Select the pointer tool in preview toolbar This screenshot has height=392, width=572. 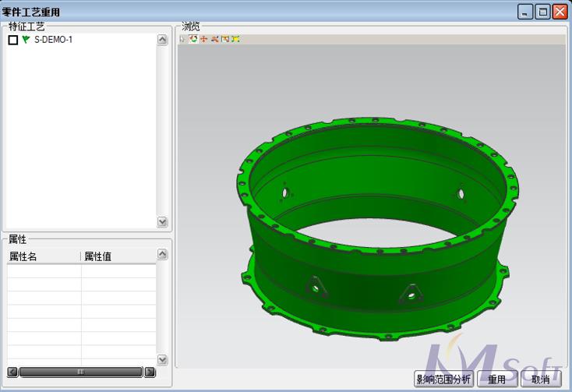pyautogui.click(x=182, y=39)
